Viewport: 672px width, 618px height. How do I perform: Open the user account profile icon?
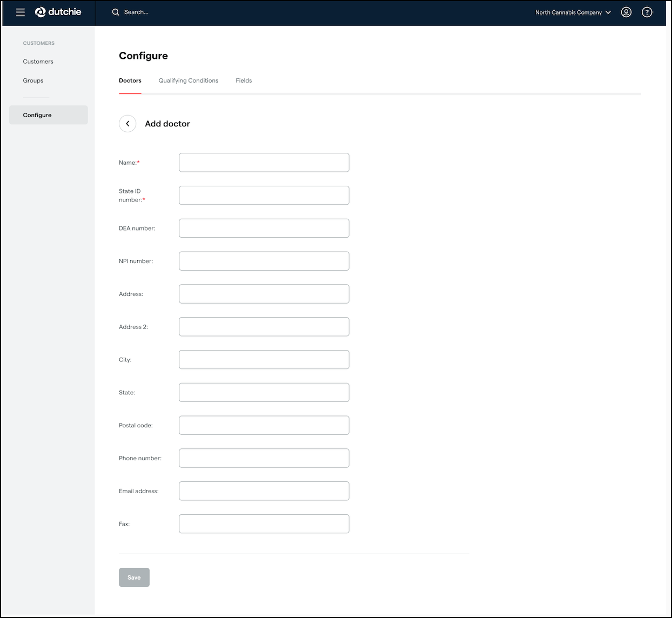626,12
